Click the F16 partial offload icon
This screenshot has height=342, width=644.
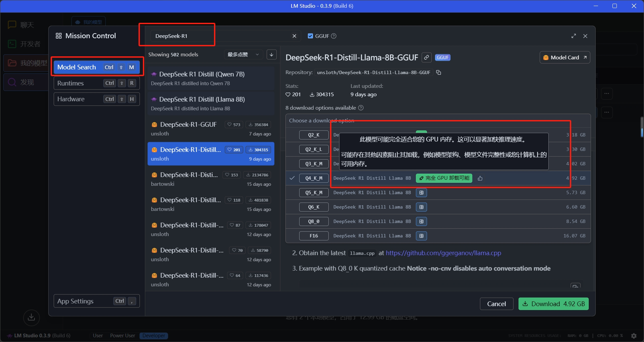pyautogui.click(x=421, y=236)
